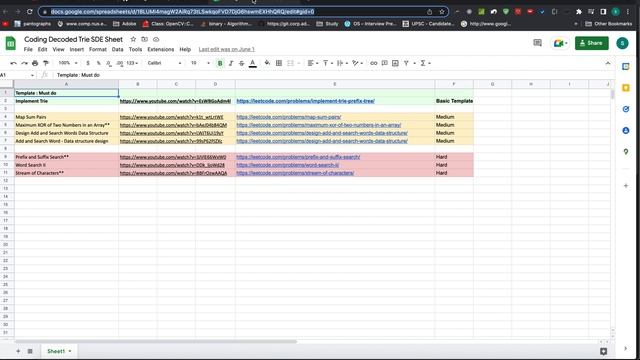Click the Redo arrow in toolbar
This screenshot has width=640, height=360.
(24, 63)
